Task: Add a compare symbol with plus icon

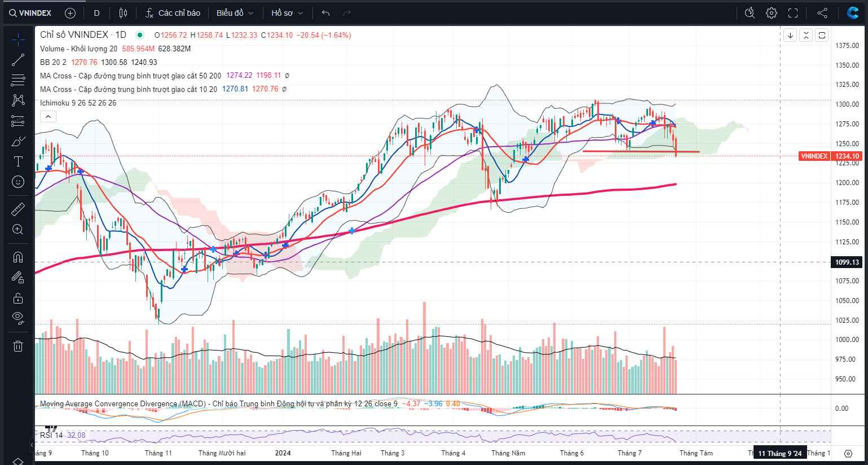Action: 70,12
